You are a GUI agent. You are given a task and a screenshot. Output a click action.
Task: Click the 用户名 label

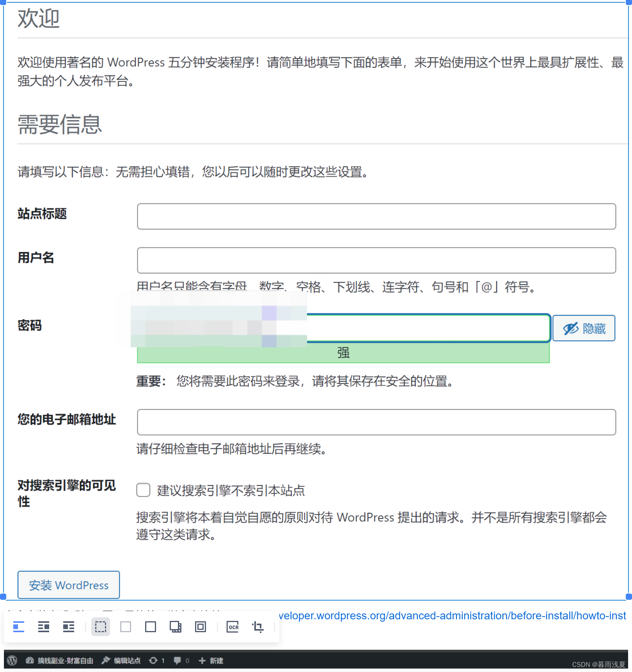pos(36,258)
